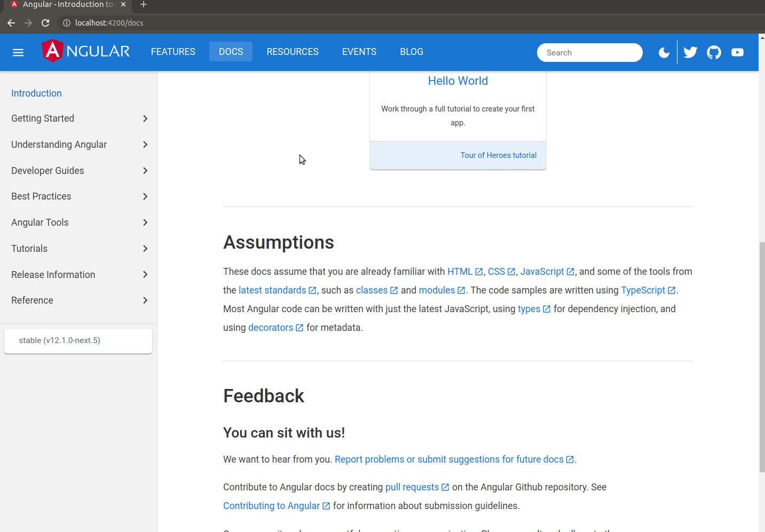Open Angular Twitter page icon

(x=690, y=52)
